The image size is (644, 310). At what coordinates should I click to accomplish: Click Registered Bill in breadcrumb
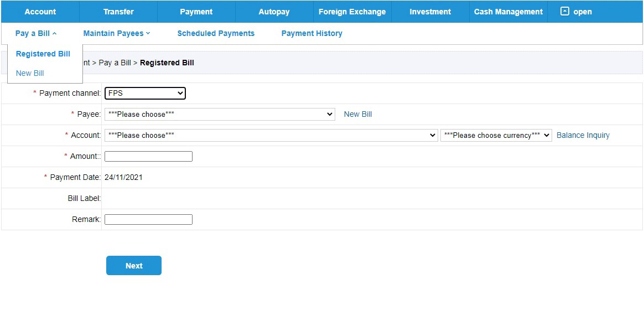click(167, 63)
